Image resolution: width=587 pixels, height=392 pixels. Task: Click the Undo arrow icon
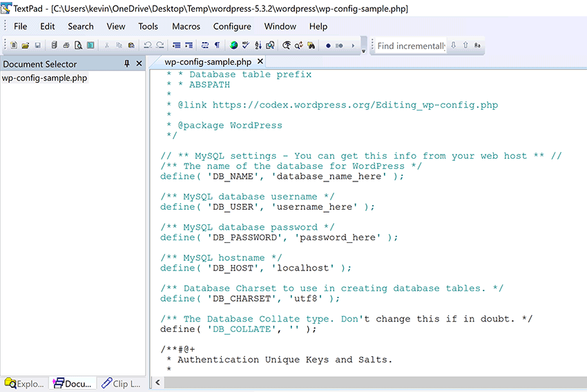[x=148, y=46]
